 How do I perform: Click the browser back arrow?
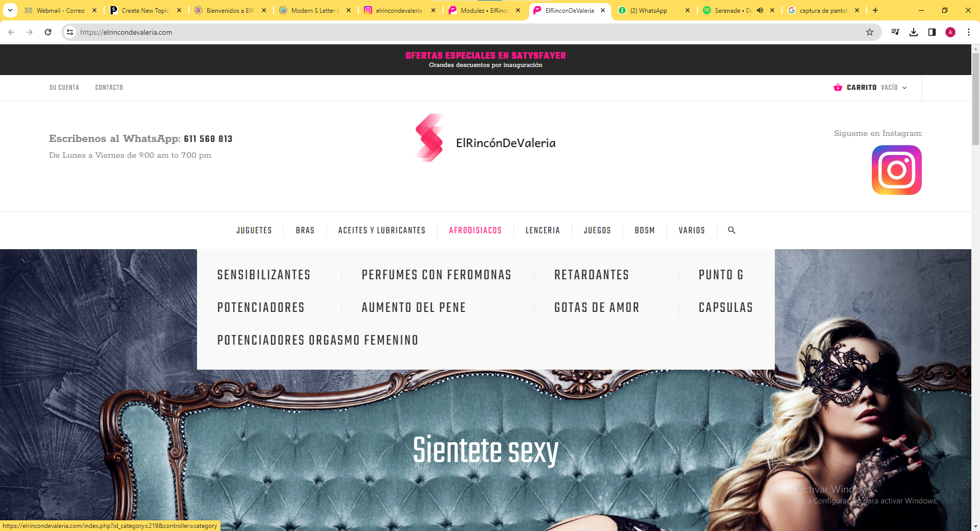(x=11, y=32)
